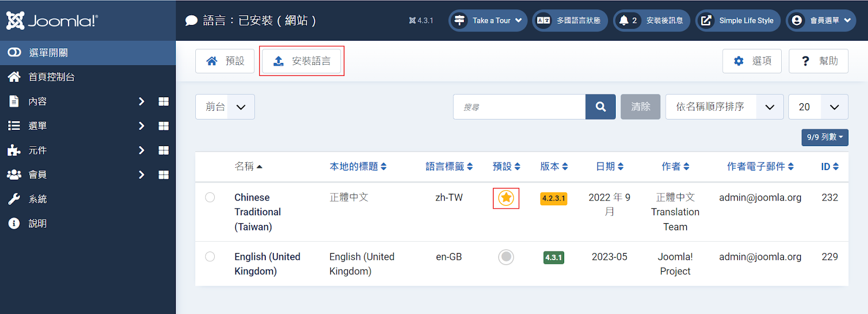Click the info icon beside 說明
868x314 pixels.
(14, 223)
